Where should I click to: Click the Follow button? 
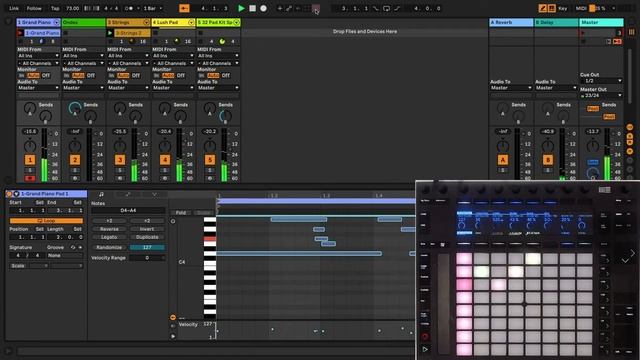[x=34, y=8]
